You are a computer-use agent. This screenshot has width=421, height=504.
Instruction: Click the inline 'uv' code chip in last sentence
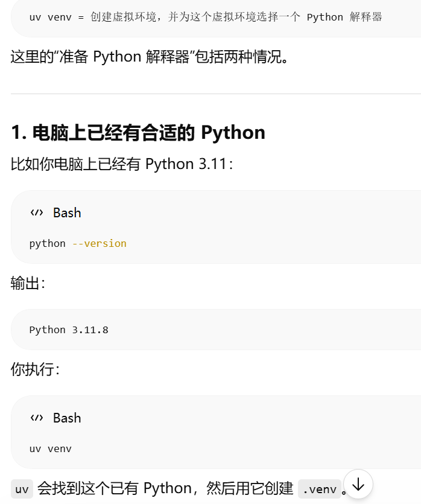click(22, 489)
